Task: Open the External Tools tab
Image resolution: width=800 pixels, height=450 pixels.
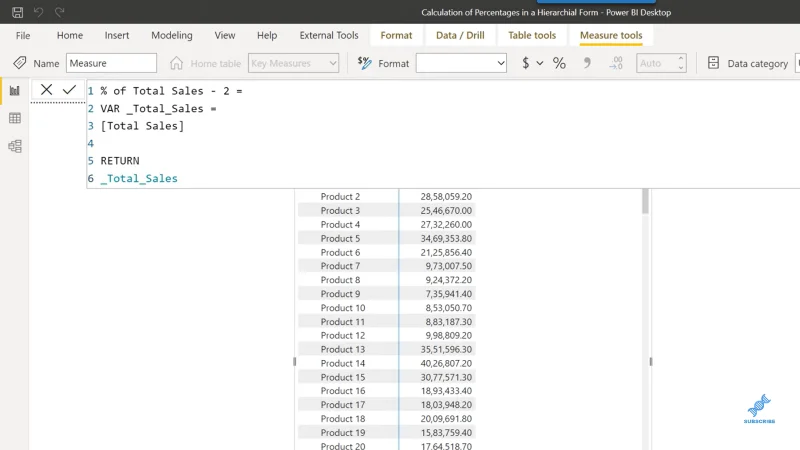Action: (329, 35)
